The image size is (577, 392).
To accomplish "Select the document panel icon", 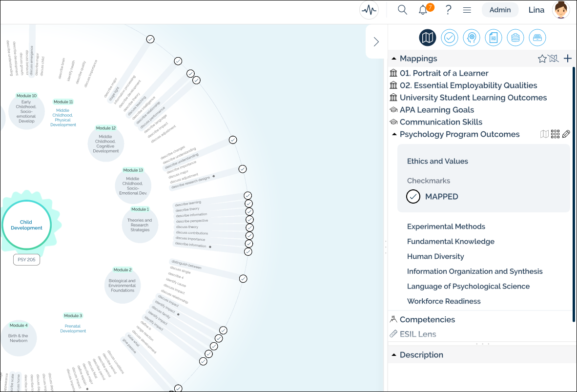I will click(494, 38).
